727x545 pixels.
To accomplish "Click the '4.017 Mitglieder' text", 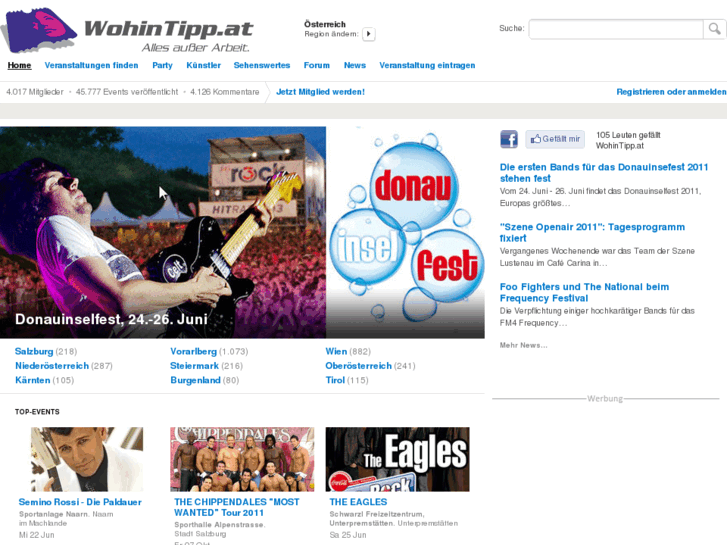I will [35, 92].
